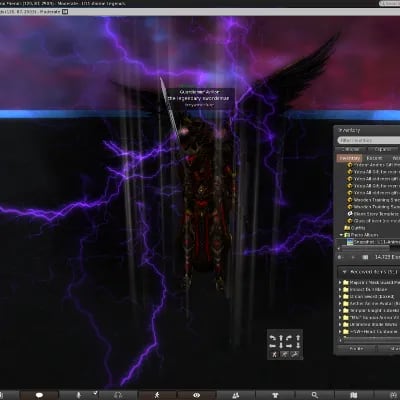Click the Filter Inventory search field

pos(368,140)
